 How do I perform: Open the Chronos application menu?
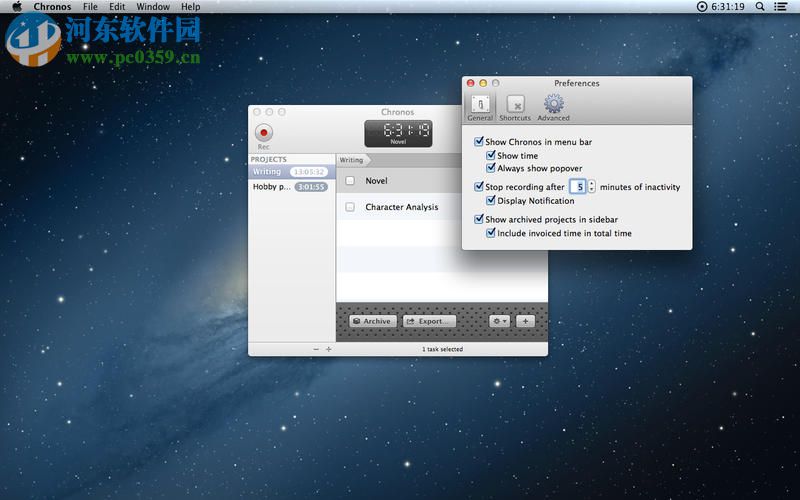[53, 7]
